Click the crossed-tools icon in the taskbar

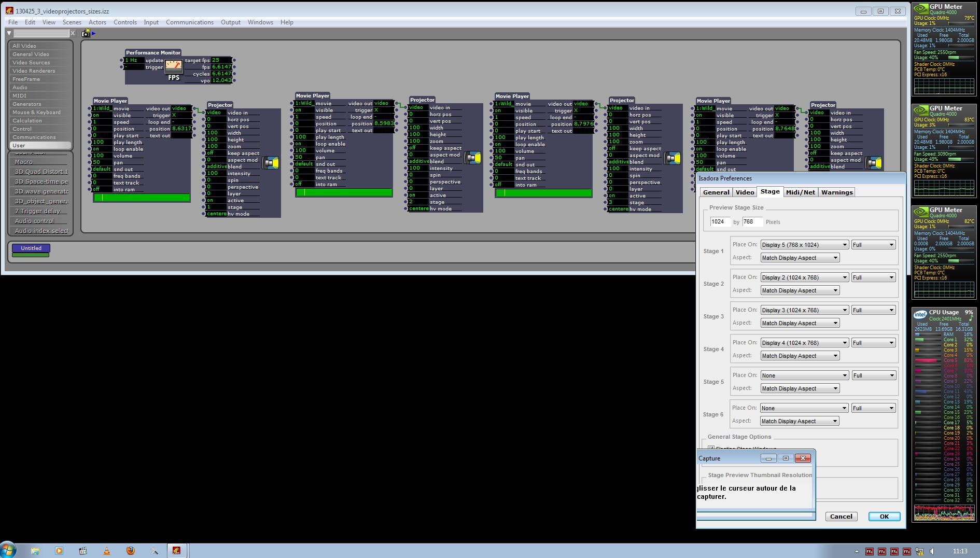pos(154,551)
